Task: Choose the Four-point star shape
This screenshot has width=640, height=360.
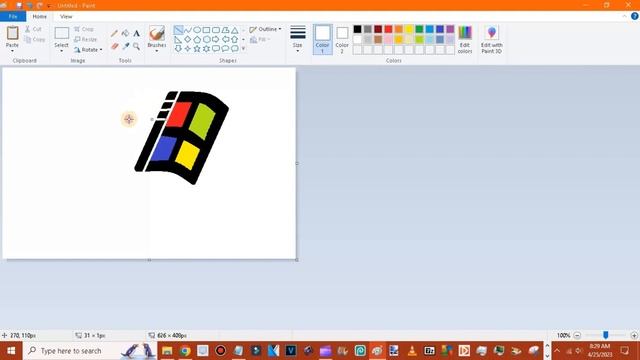Action: click(x=188, y=49)
